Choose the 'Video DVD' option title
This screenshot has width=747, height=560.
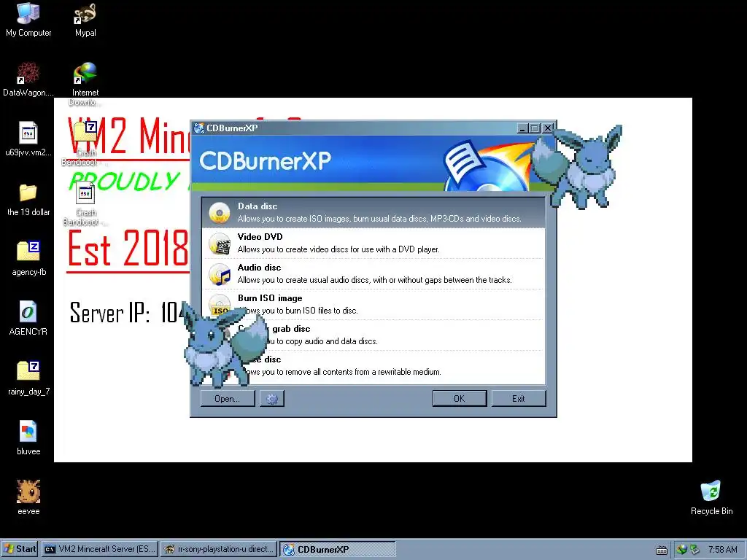260,237
